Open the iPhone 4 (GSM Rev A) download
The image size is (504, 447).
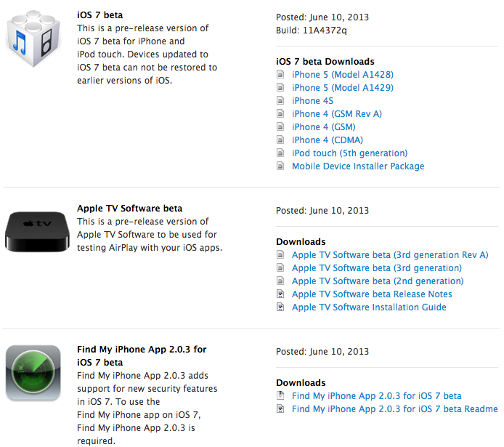336,114
